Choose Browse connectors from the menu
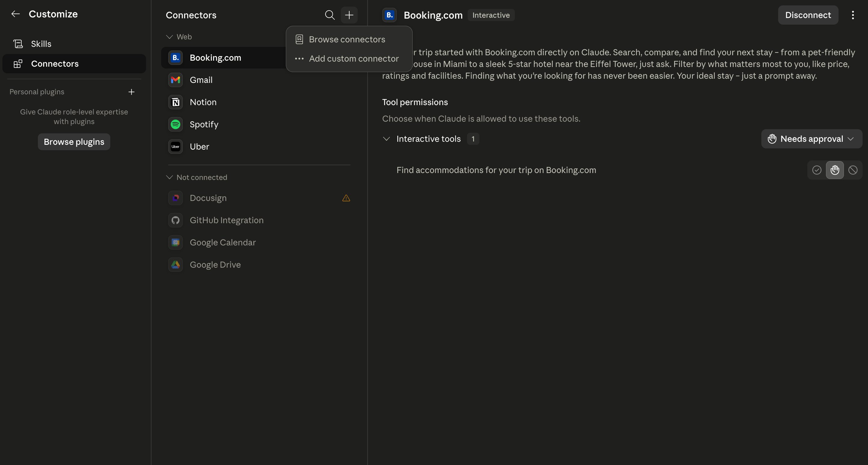 (349, 39)
